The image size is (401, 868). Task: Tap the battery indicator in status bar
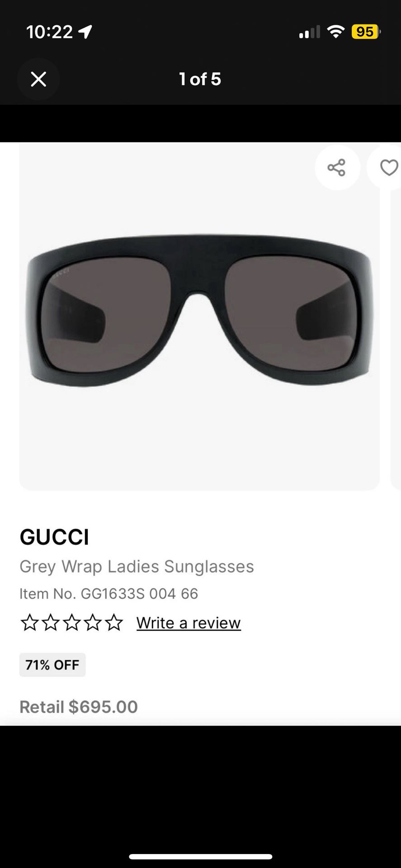pyautogui.click(x=366, y=32)
